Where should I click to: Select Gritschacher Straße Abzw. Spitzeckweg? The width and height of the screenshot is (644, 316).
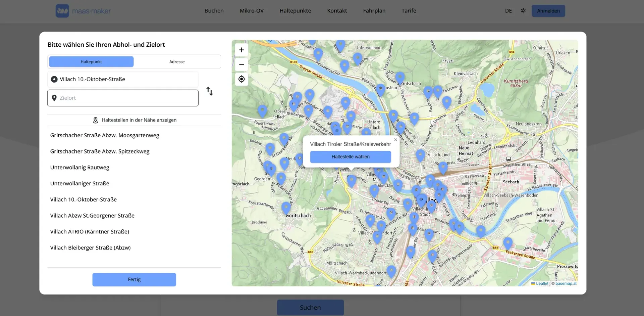(x=100, y=151)
